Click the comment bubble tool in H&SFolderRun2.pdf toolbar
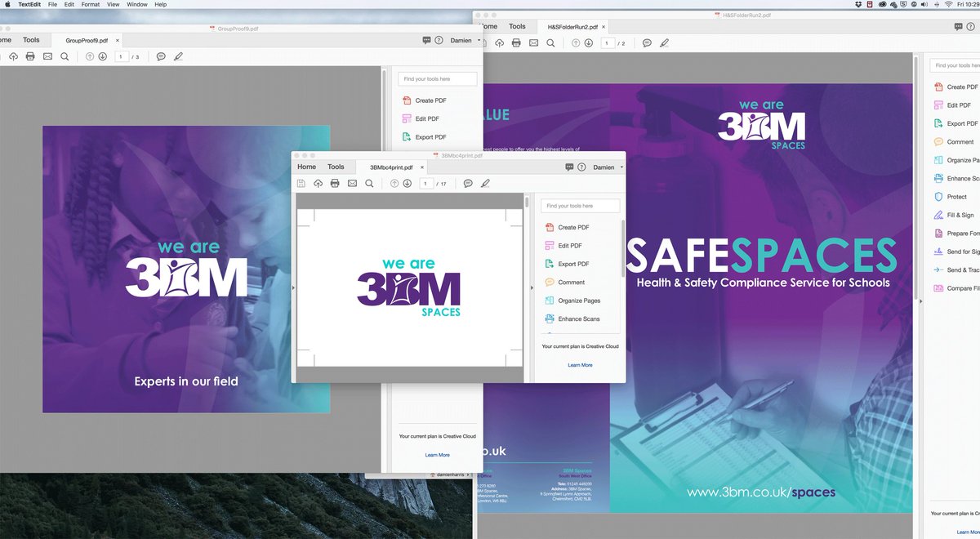 coord(647,42)
